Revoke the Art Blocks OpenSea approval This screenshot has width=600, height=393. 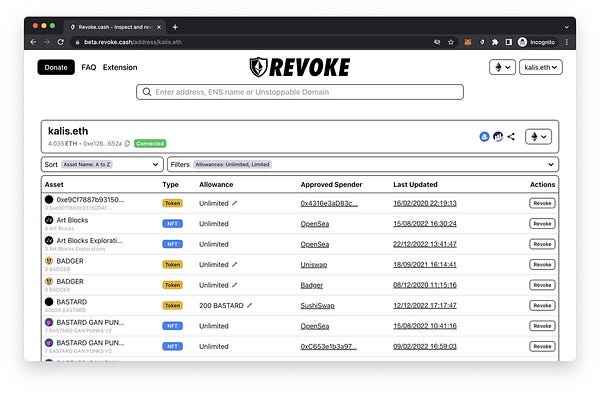542,223
